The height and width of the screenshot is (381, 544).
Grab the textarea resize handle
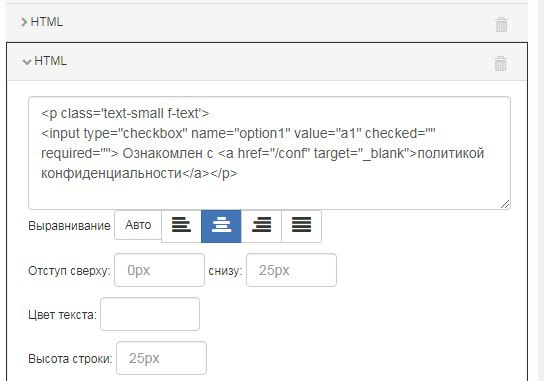coord(505,204)
